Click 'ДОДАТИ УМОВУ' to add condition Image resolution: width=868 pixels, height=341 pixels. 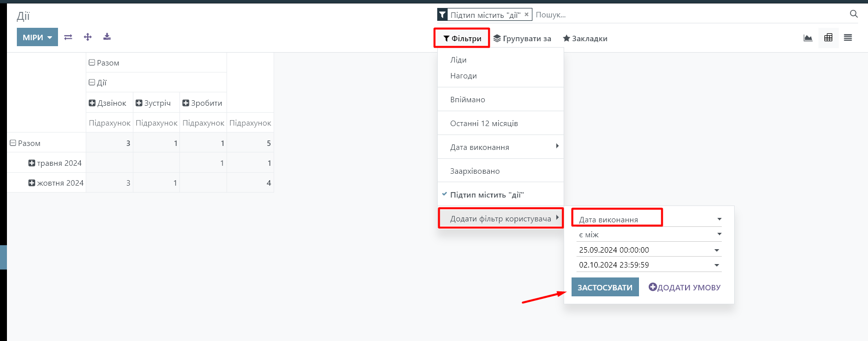point(685,287)
